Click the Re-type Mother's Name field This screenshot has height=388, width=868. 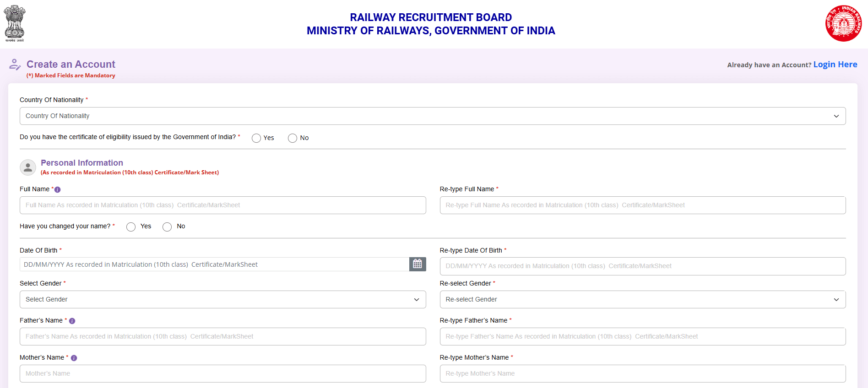tap(643, 374)
